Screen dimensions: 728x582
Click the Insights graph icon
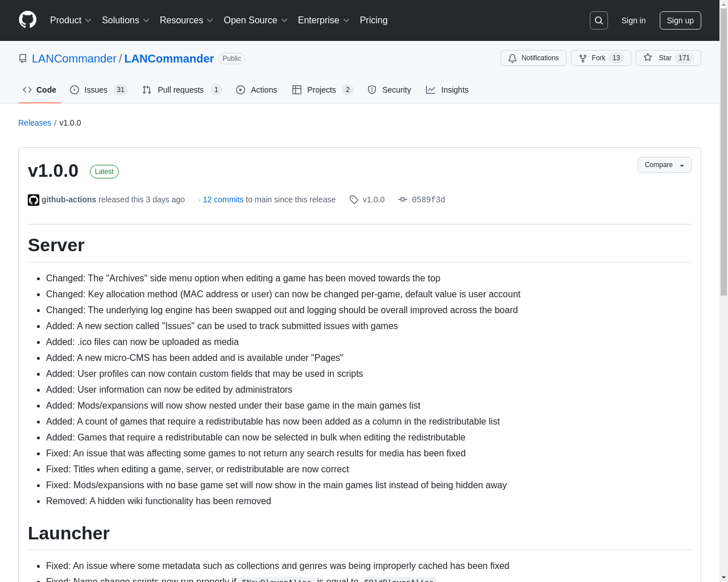click(431, 90)
